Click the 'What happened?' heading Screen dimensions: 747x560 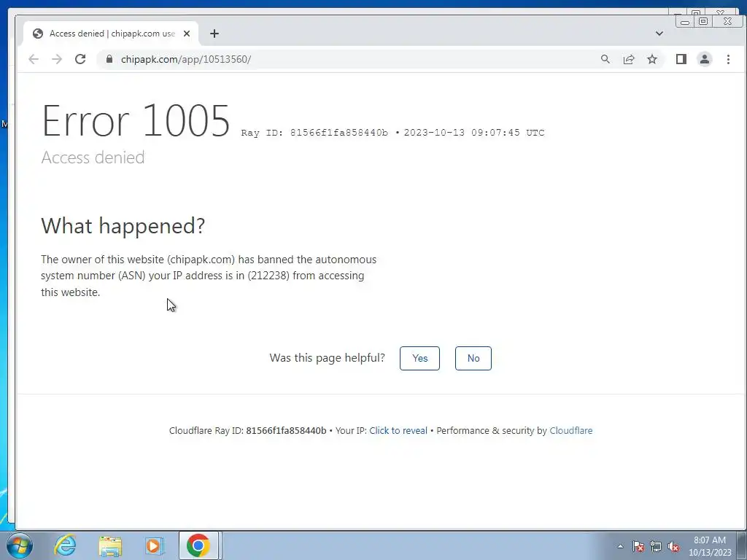pos(123,226)
